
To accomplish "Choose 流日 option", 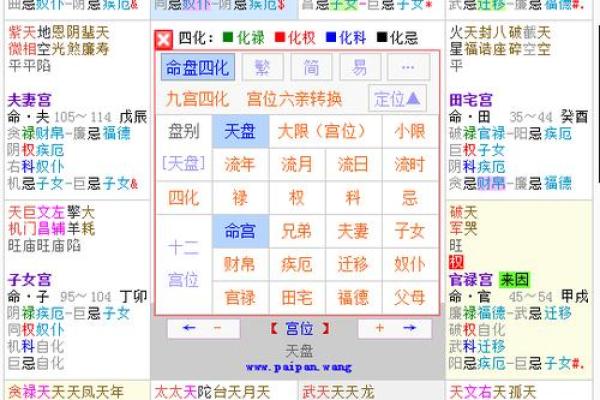I will (354, 165).
